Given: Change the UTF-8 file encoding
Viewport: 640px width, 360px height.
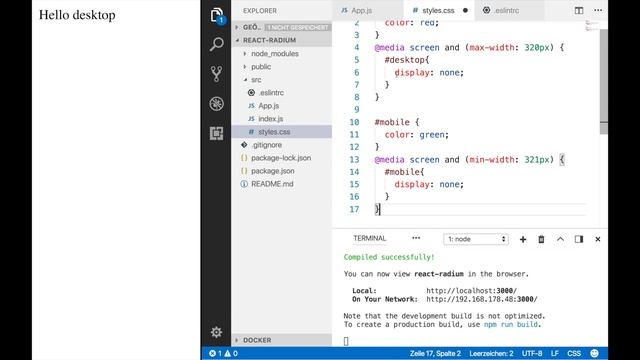Looking at the screenshot, I should 532,353.
